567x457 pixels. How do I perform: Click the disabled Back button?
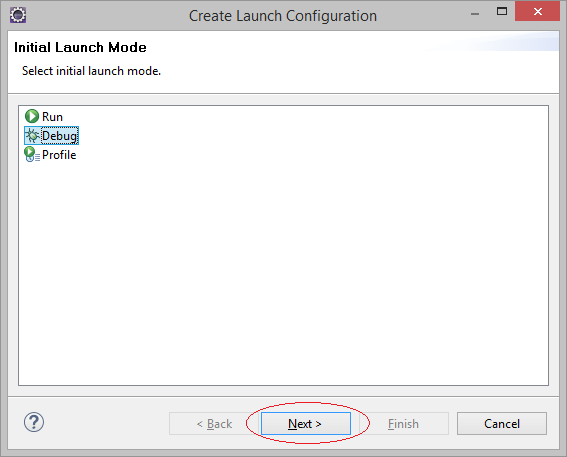tap(214, 423)
